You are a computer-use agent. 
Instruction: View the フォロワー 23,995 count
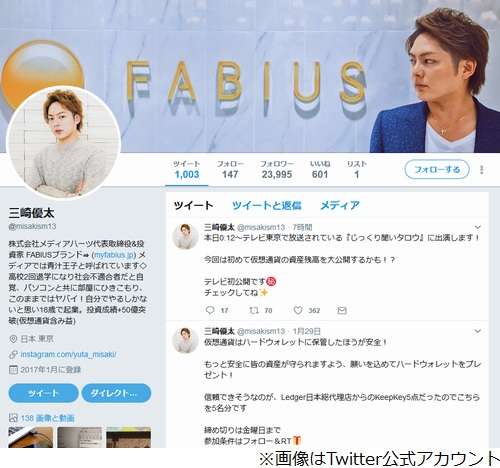[277, 169]
